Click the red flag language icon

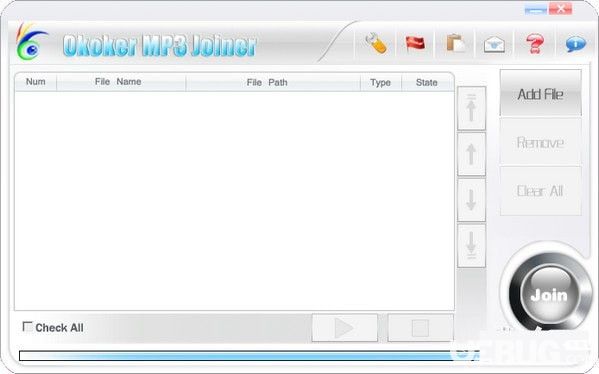415,43
